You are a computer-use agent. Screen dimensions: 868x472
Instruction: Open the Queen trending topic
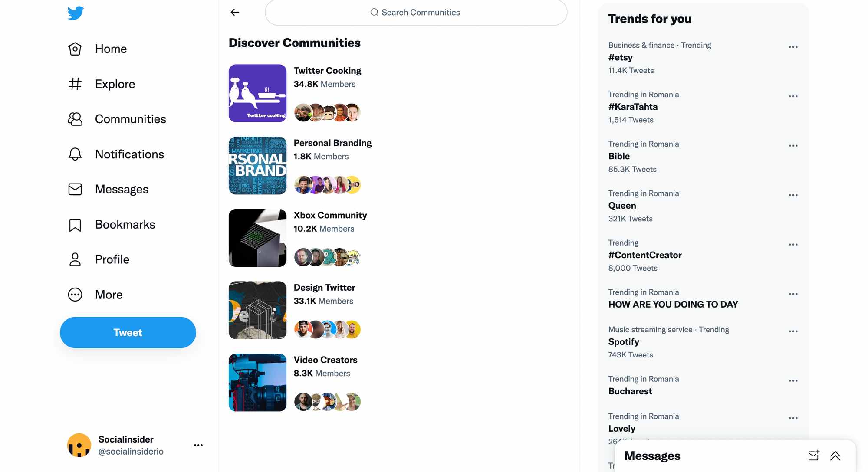(622, 206)
